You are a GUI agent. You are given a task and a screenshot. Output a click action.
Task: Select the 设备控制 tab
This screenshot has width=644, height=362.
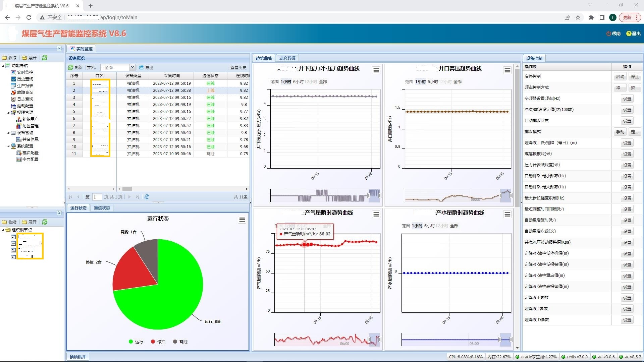tap(534, 58)
